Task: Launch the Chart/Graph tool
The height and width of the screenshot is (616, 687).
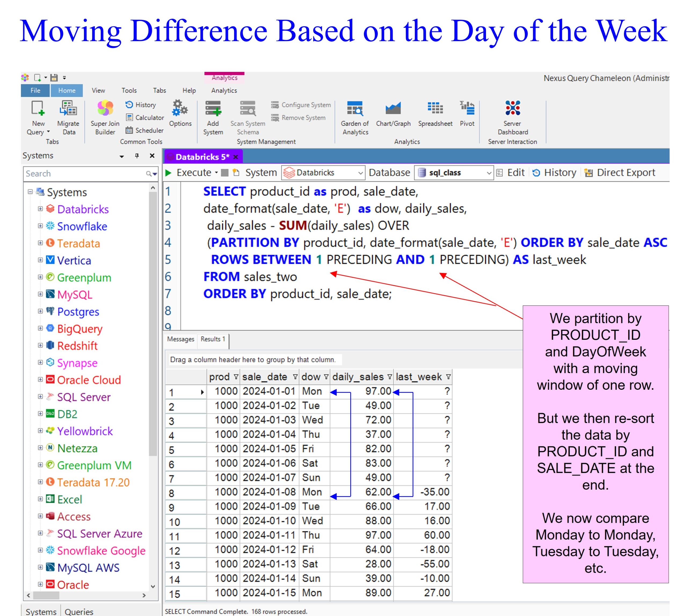Action: point(393,109)
